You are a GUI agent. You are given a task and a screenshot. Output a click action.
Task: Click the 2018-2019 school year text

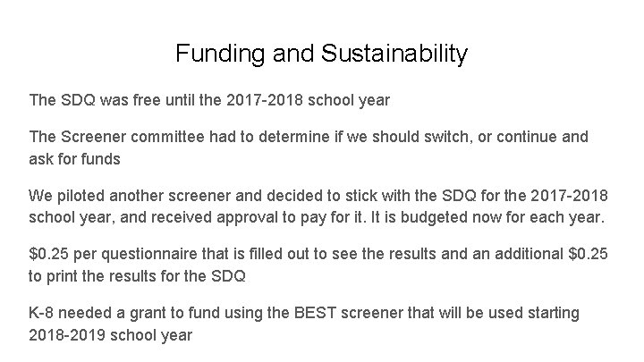111,335
